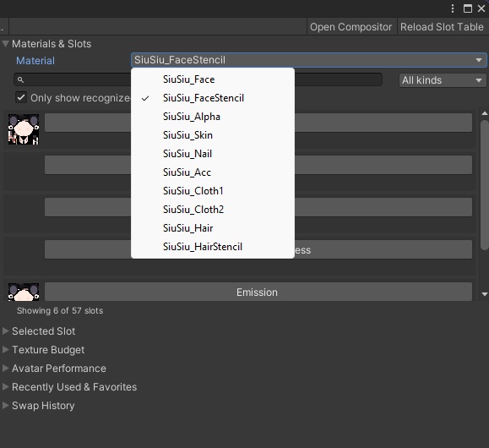
Task: Click the first slot texture thumbnail
Action: pyautogui.click(x=24, y=129)
